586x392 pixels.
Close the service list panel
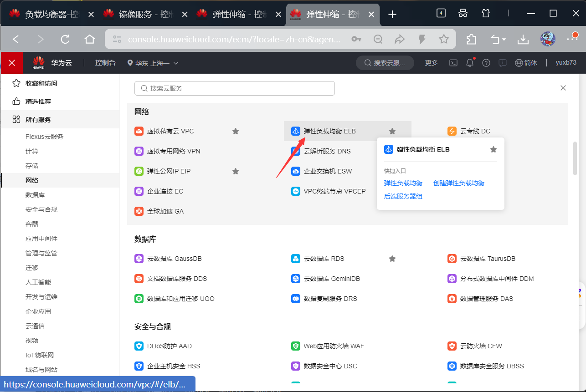pyautogui.click(x=563, y=88)
